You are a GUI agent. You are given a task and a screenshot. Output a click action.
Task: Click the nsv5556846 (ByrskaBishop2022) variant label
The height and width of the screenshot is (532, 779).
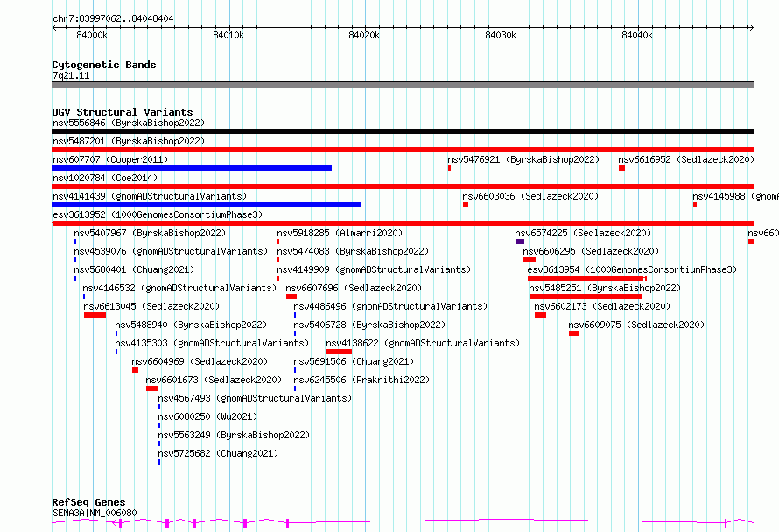point(129,122)
